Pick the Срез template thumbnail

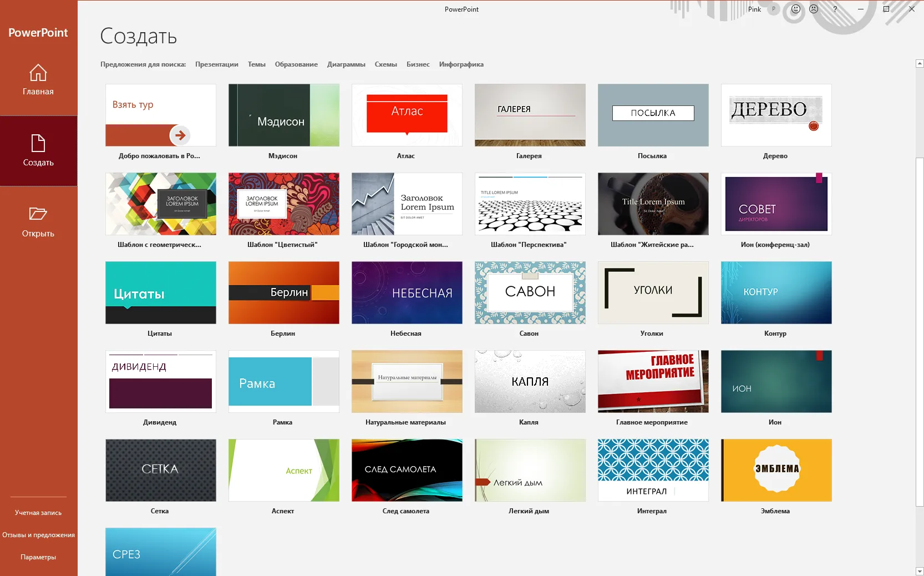[x=161, y=552]
